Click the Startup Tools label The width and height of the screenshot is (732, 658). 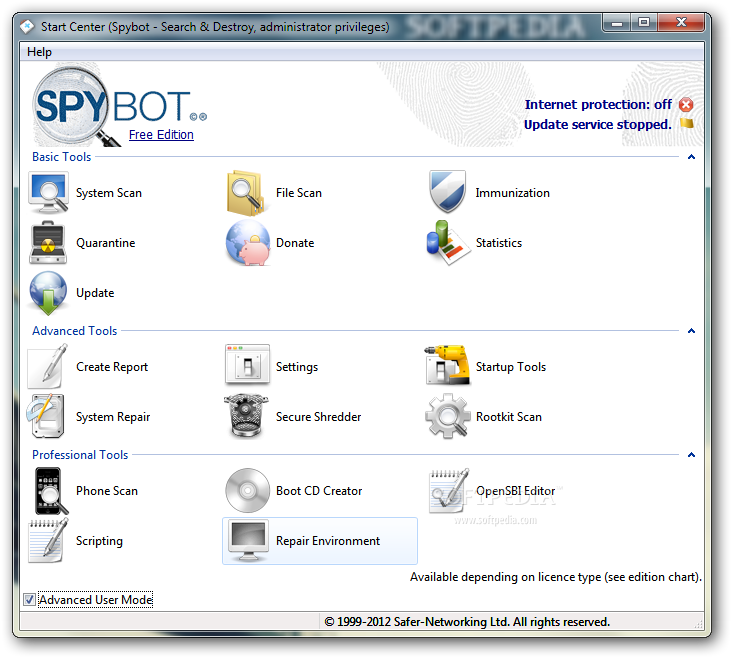pyautogui.click(x=511, y=367)
